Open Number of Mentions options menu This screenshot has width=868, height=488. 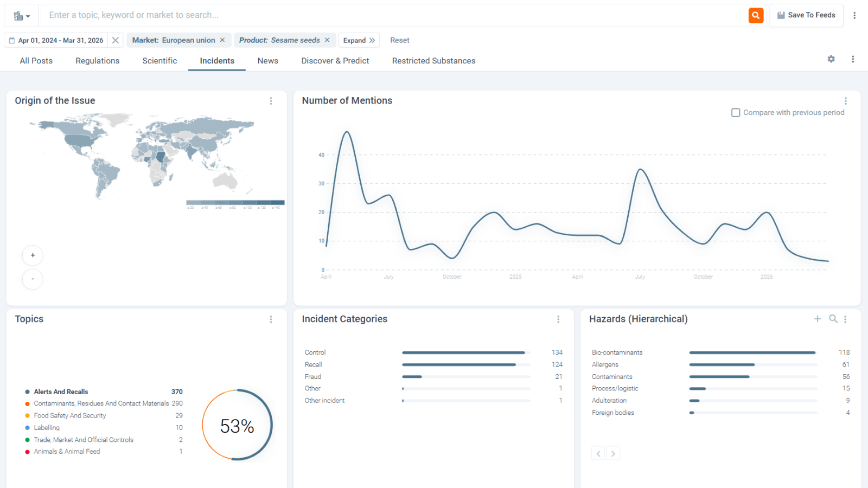point(845,101)
